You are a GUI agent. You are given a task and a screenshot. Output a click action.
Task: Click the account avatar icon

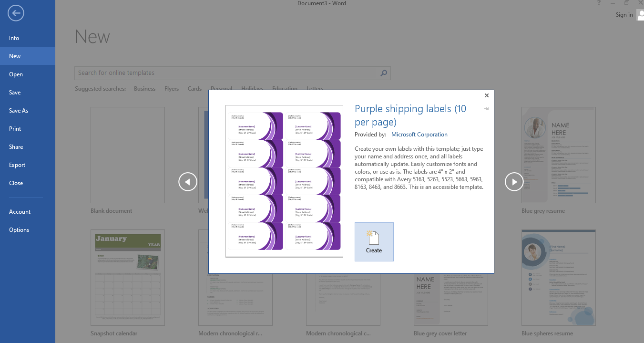coord(640,15)
